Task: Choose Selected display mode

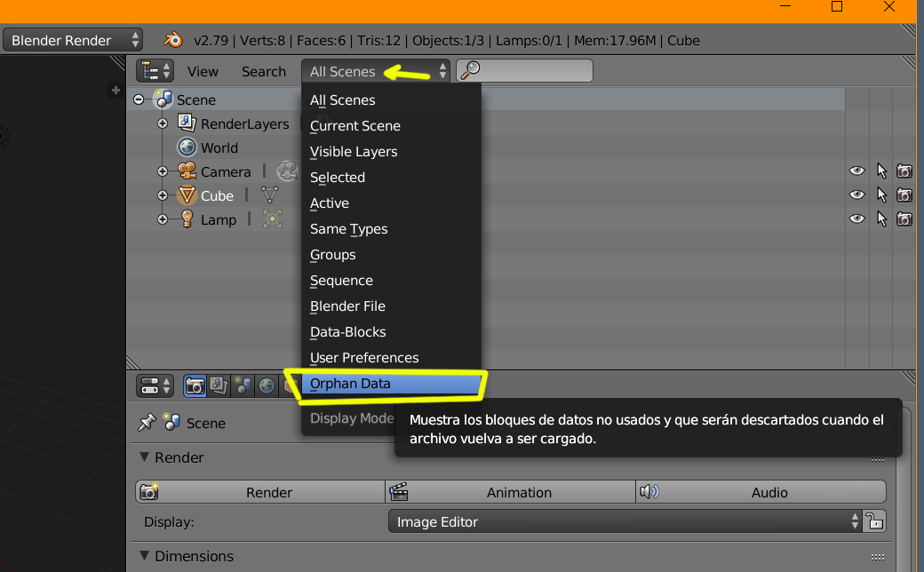Action: pyautogui.click(x=391, y=178)
